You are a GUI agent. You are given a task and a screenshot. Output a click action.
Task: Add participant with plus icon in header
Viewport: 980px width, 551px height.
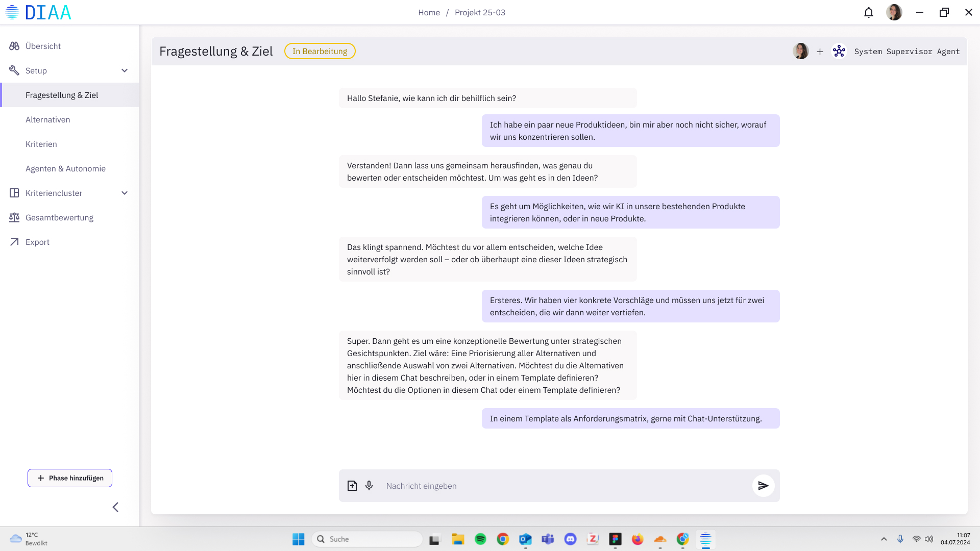[820, 52]
